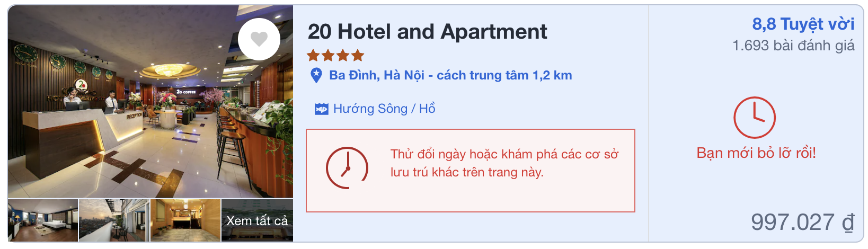The width and height of the screenshot is (868, 249).
Task: Click the blue location pin icon
Action: [316, 75]
